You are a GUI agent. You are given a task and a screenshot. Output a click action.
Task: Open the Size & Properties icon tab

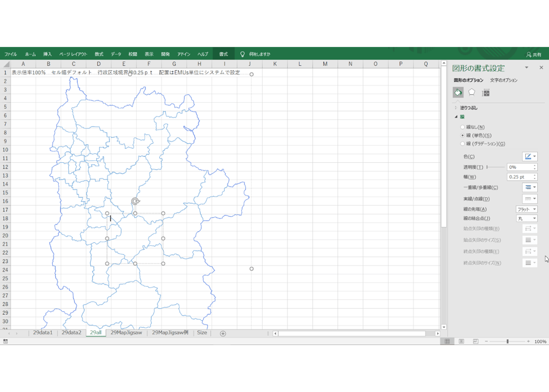point(485,93)
